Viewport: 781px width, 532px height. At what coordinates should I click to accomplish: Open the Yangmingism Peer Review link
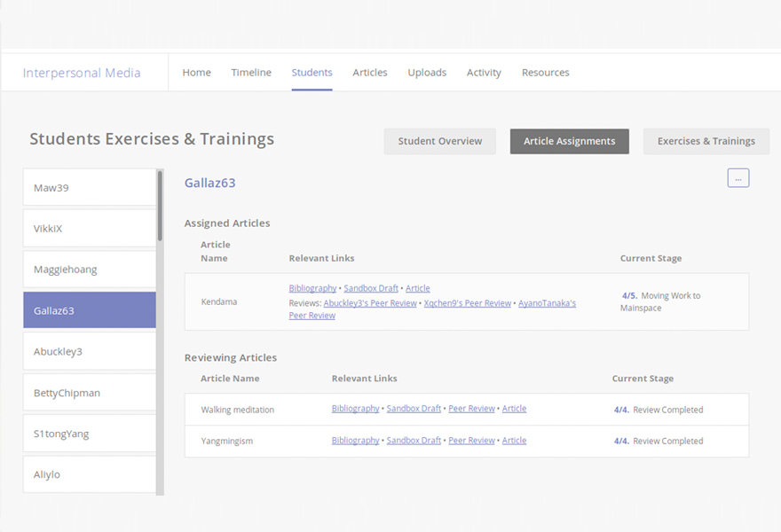pos(471,441)
